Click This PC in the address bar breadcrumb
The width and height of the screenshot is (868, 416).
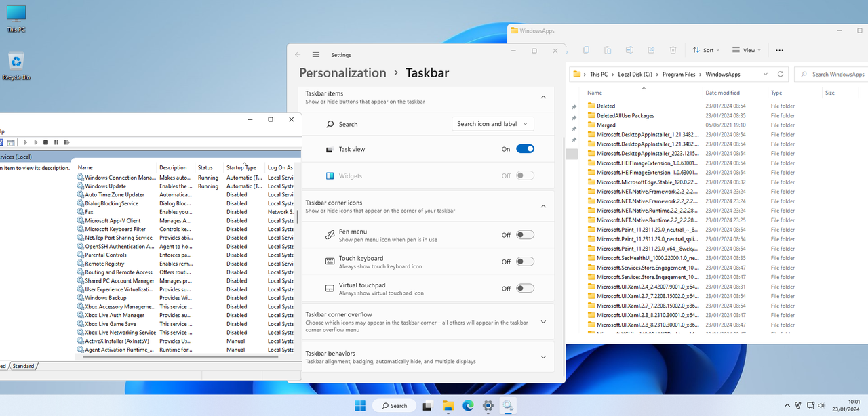click(x=599, y=75)
